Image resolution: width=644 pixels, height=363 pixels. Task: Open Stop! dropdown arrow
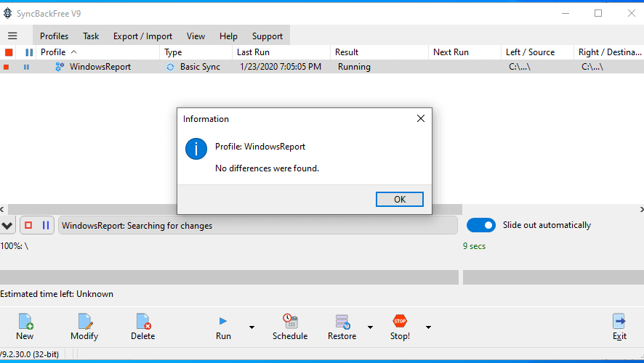[428, 327]
